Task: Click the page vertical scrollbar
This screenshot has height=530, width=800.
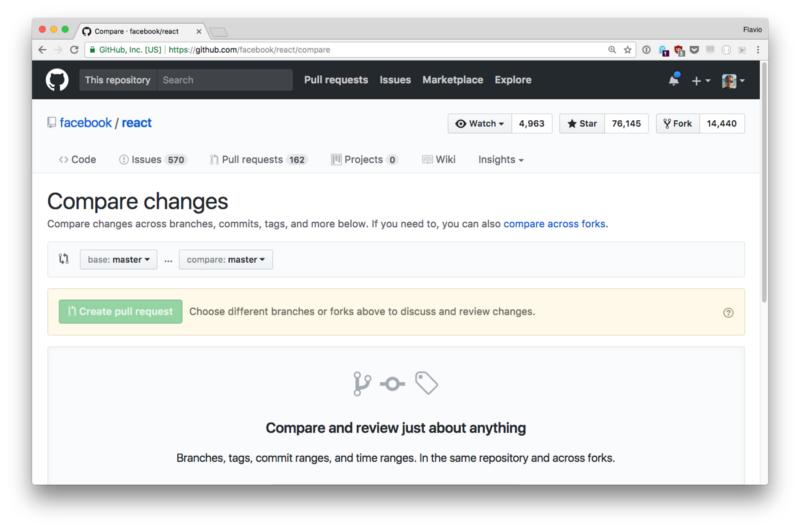Action: click(764, 182)
